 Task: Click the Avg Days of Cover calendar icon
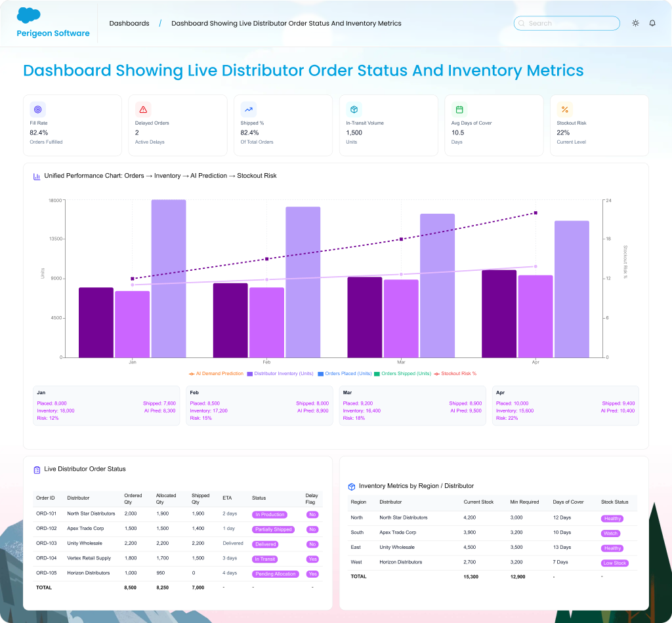(x=459, y=110)
